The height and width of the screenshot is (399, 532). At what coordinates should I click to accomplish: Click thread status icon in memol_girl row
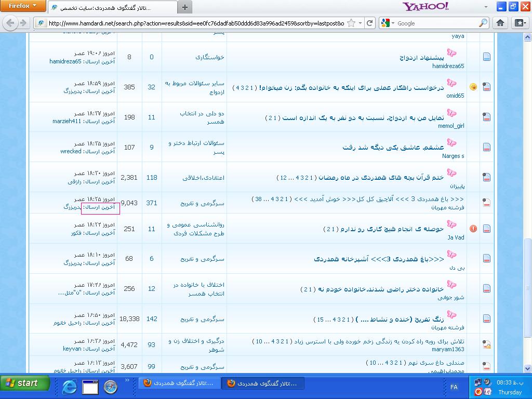coord(487,117)
